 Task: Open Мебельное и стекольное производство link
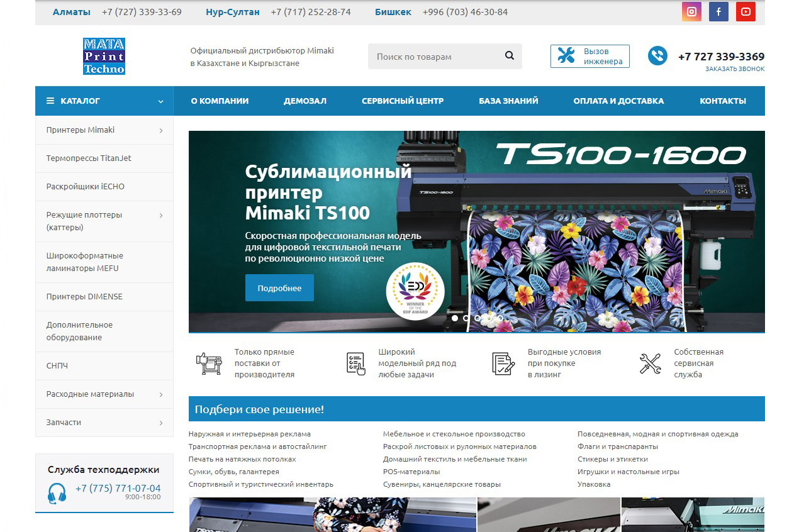point(454,434)
